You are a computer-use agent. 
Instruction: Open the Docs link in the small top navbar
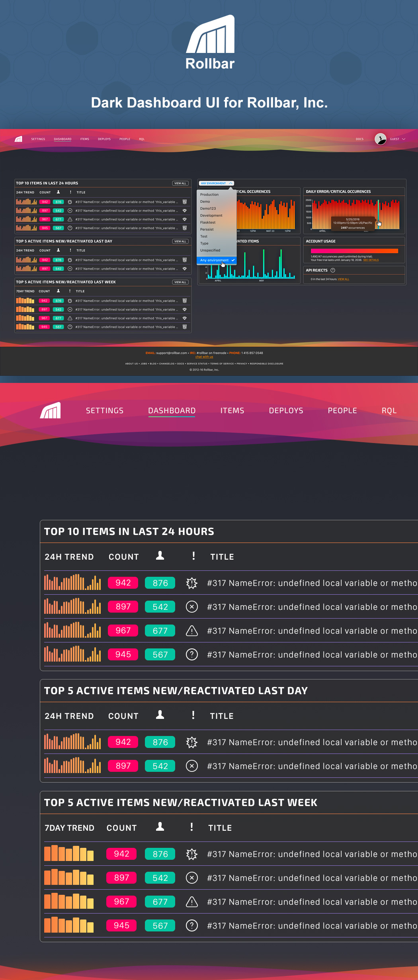pyautogui.click(x=359, y=139)
